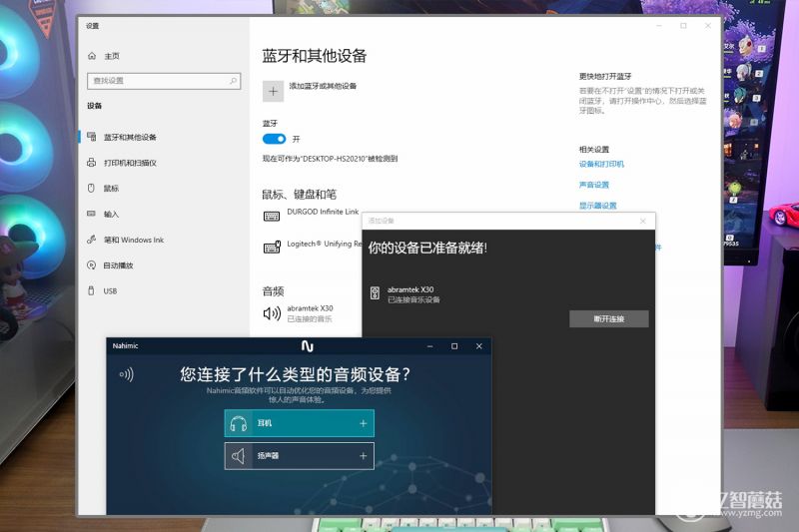This screenshot has width=799, height=532.
Task: Close the 添加设备 dialog
Action: [x=643, y=221]
